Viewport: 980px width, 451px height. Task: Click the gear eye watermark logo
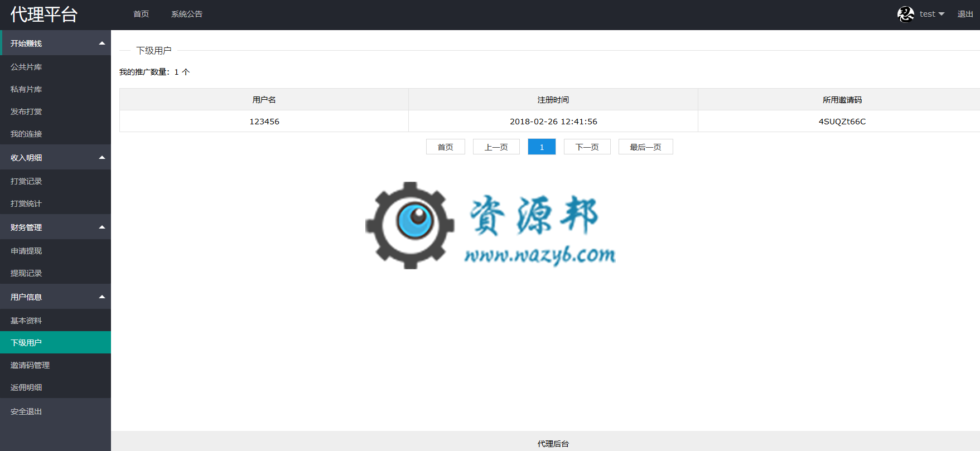(x=410, y=225)
